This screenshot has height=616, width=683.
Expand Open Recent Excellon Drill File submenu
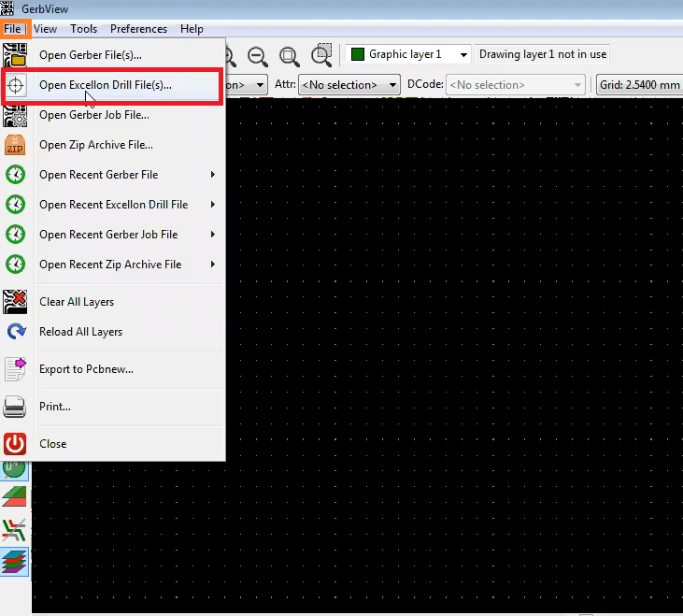coord(113,205)
